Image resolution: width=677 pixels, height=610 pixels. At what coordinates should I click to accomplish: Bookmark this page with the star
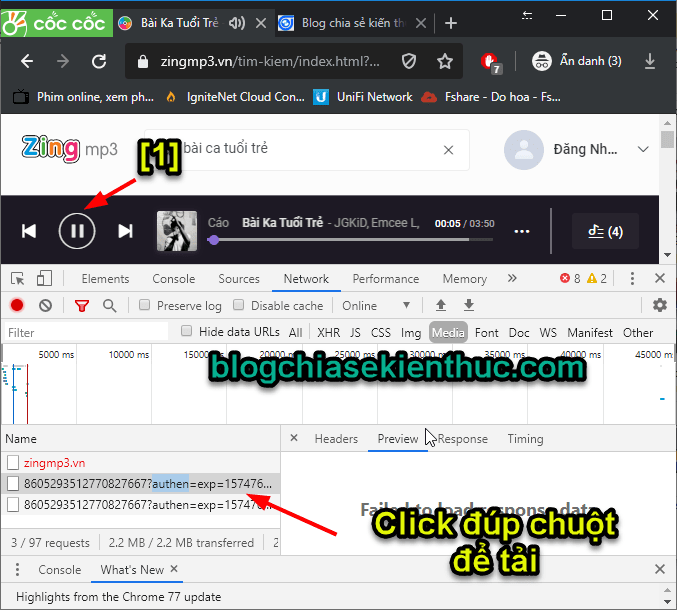(445, 61)
